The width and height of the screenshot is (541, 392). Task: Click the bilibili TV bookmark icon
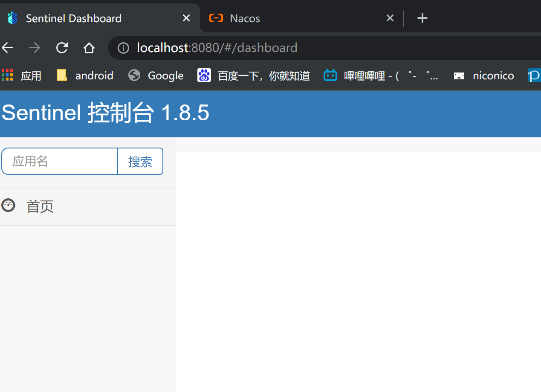pyautogui.click(x=330, y=75)
